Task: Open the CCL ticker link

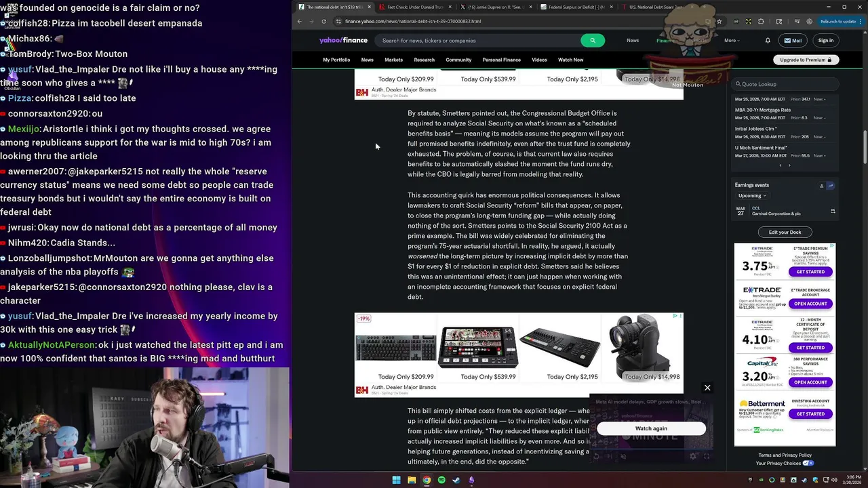Action: tap(756, 208)
